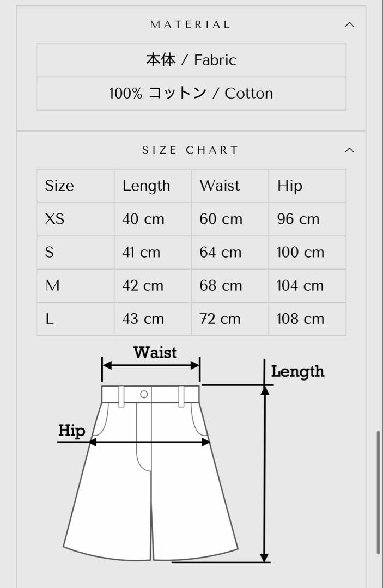Screen dimensions: 383x588
Task: Click the Waist label in diagram
Action: pyautogui.click(x=155, y=352)
